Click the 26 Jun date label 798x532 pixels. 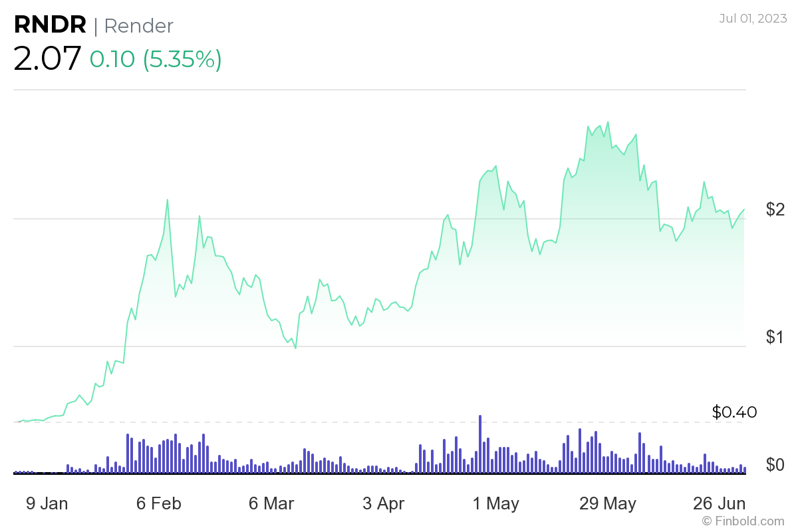[720, 503]
